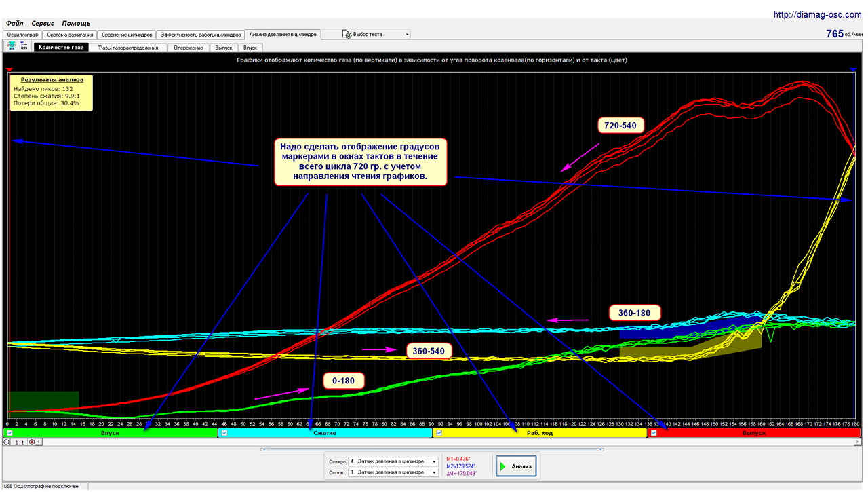
Task: Click the M2=179.524° readout
Action: [462, 466]
